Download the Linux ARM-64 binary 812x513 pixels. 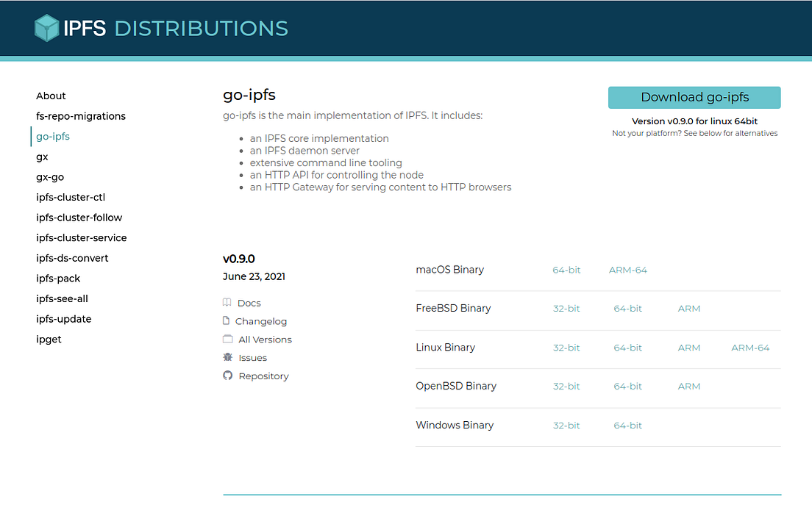[x=750, y=348]
